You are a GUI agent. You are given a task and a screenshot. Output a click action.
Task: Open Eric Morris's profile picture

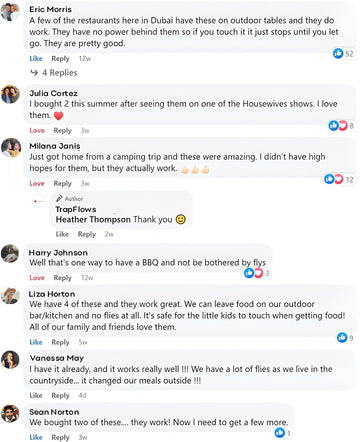pos(10,12)
